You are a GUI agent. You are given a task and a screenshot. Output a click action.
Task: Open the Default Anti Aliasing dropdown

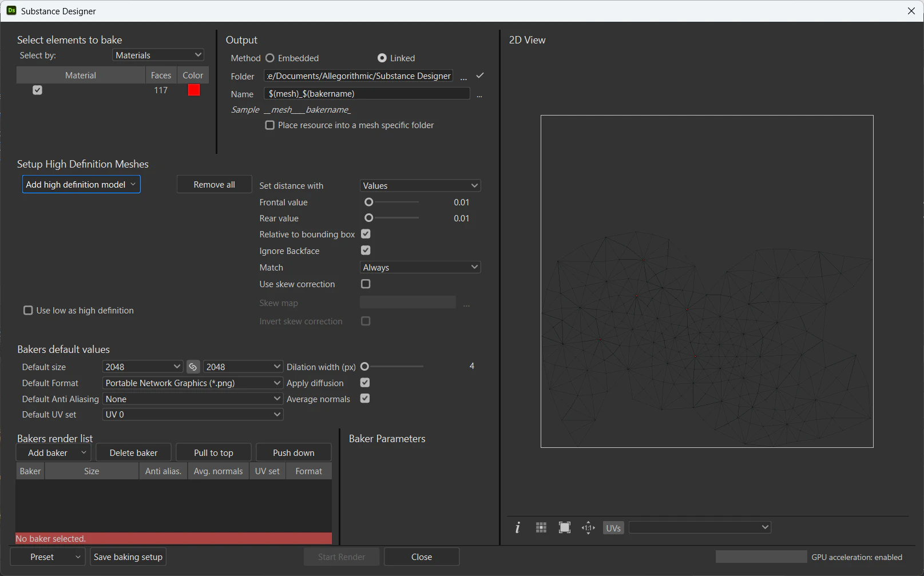pos(193,399)
